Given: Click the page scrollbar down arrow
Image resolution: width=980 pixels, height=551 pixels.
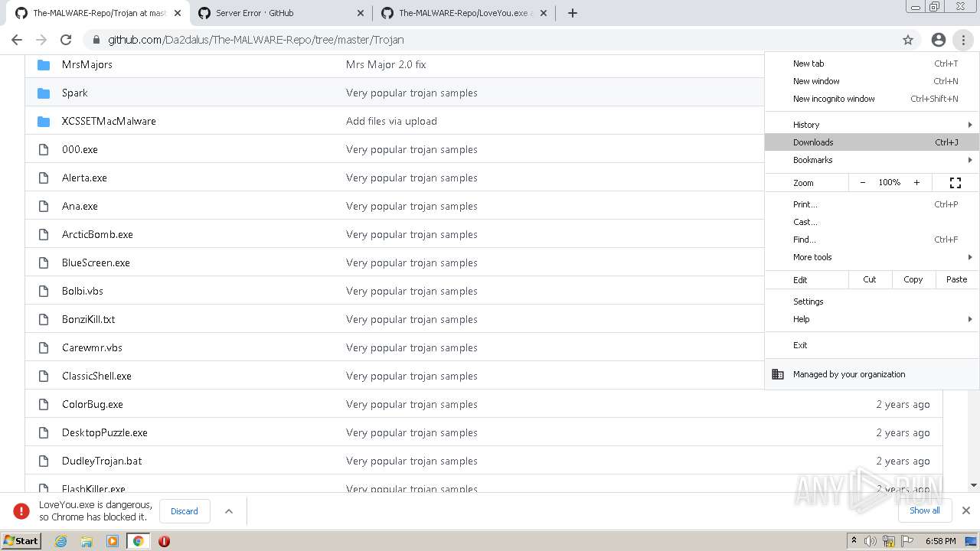Looking at the screenshot, I should (x=974, y=485).
